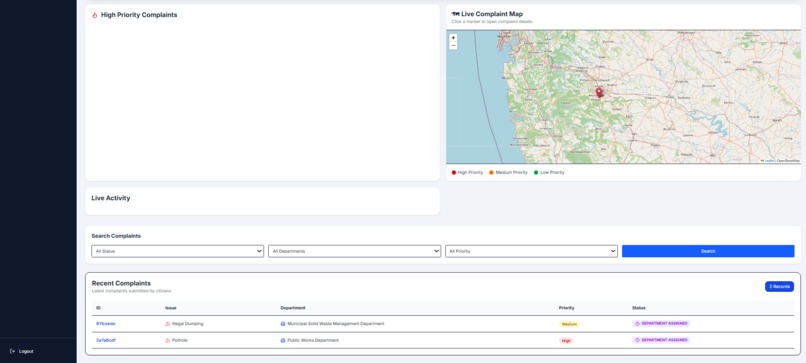This screenshot has width=806, height=363.
Task: Click the Search Complaints label
Action: (x=116, y=236)
